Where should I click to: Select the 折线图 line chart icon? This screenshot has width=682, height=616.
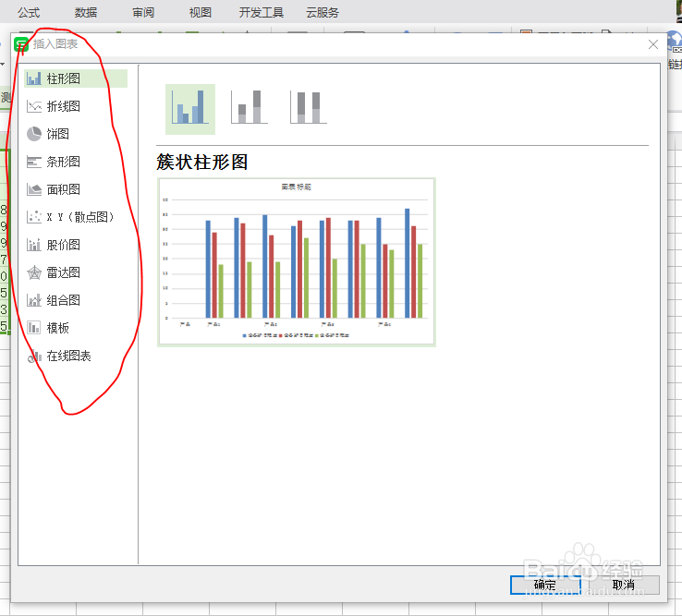pyautogui.click(x=34, y=106)
